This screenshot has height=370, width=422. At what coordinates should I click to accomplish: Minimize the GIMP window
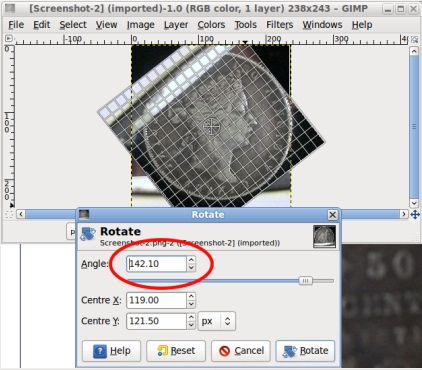pos(387,9)
